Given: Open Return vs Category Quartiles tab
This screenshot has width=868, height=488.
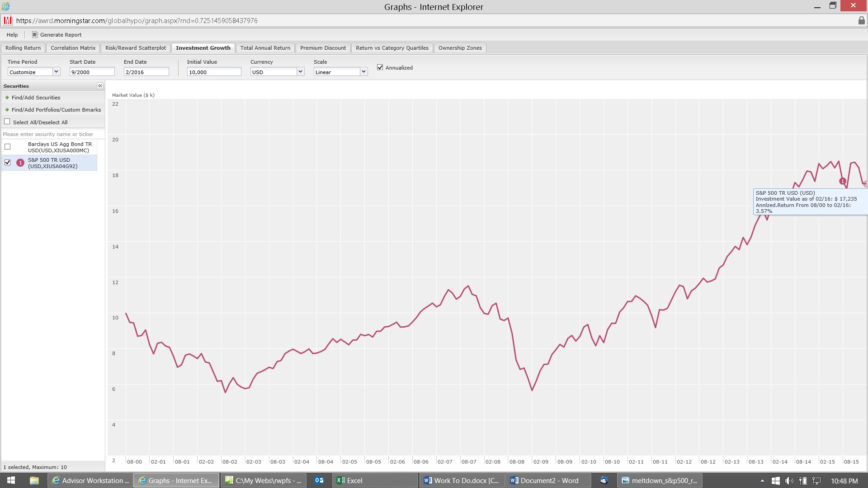Looking at the screenshot, I should (392, 48).
